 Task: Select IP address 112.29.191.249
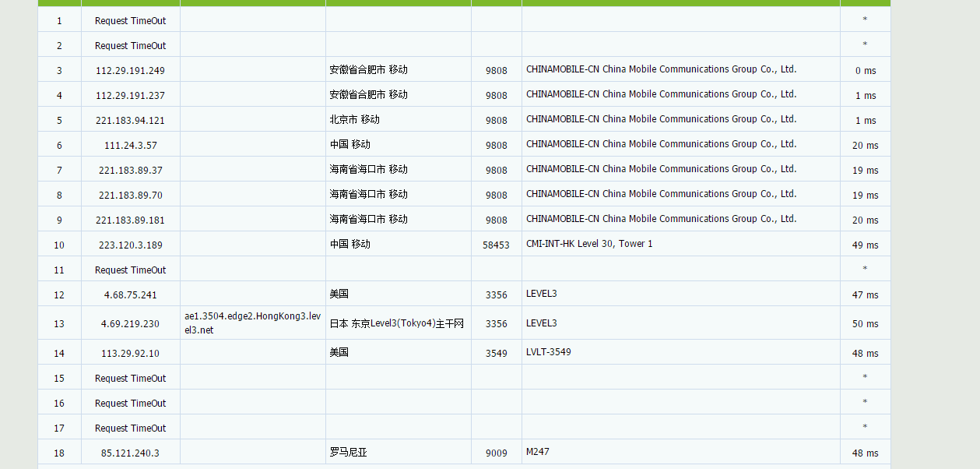[x=130, y=70]
